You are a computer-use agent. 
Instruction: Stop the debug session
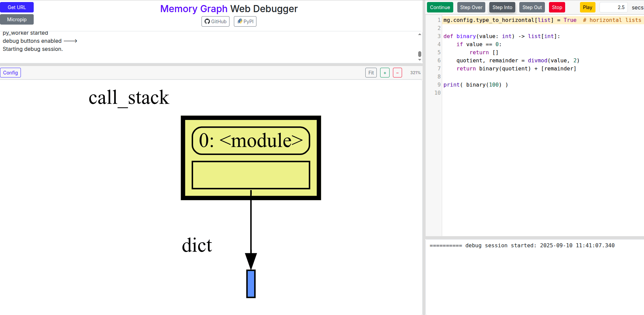[x=557, y=7]
